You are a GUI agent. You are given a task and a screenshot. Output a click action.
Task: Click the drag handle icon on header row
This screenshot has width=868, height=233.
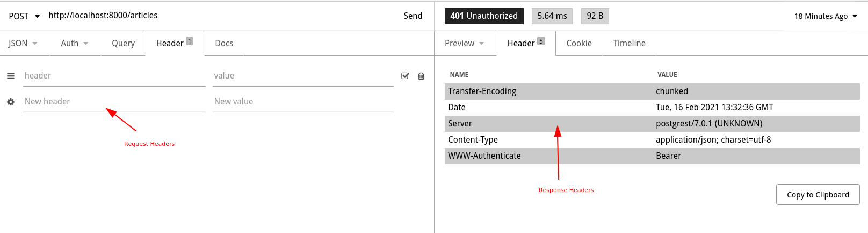click(11, 76)
